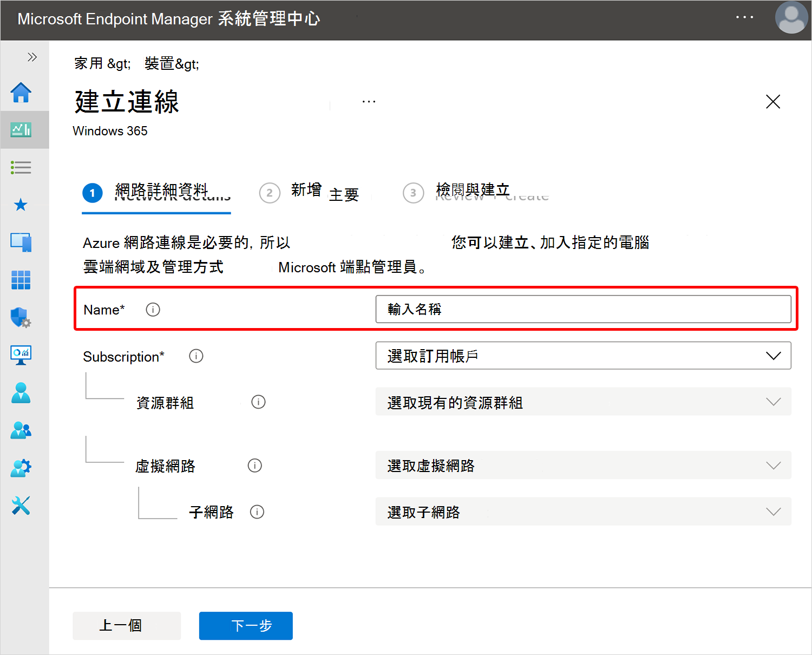This screenshot has height=655, width=812.
Task: Show info tooltip for 資源群組
Action: [x=259, y=402]
